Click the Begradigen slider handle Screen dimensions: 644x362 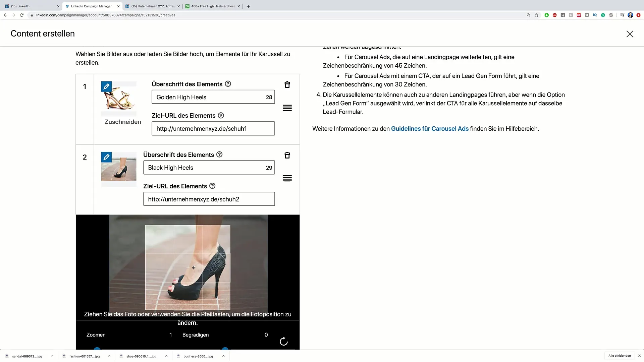(225, 349)
